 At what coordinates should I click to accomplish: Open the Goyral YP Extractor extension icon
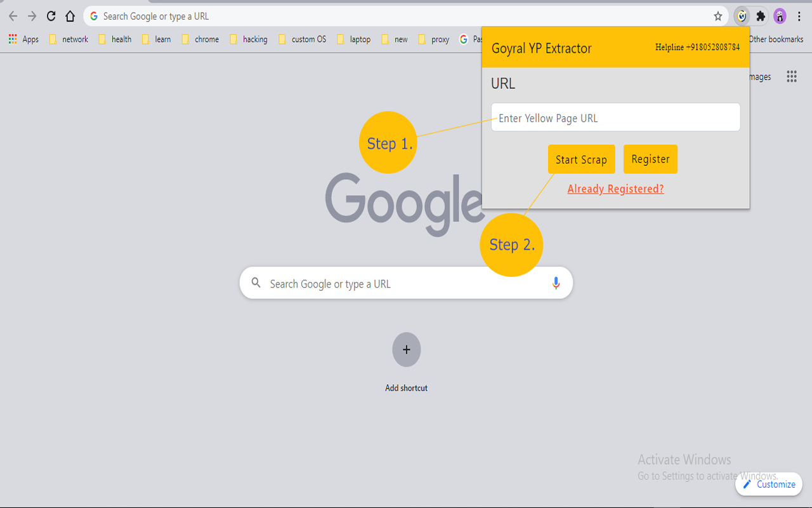(742, 17)
